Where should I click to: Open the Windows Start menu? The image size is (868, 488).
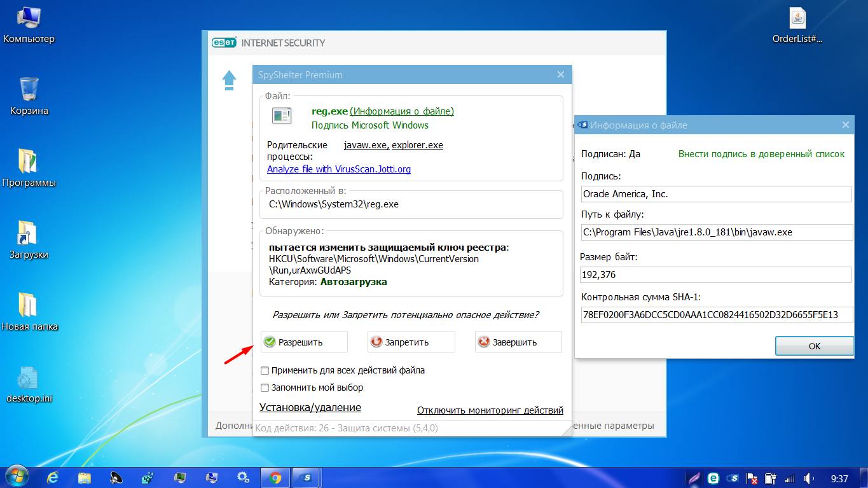[x=18, y=477]
